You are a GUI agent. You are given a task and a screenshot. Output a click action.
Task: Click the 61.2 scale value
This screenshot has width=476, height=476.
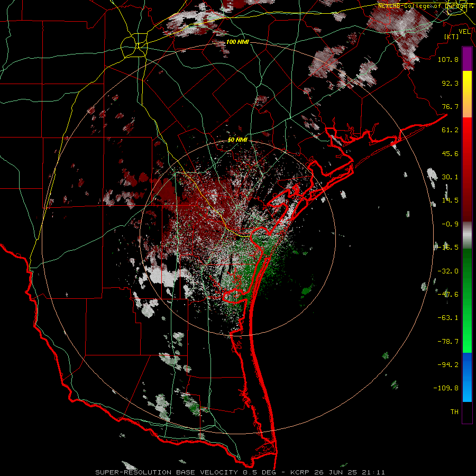coord(450,130)
